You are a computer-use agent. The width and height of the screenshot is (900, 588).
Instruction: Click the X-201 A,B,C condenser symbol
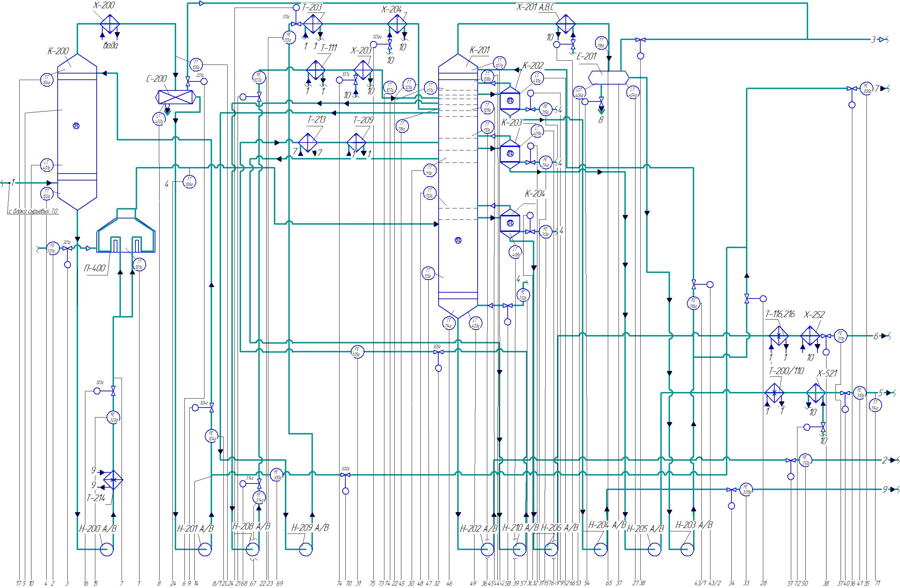(565, 23)
